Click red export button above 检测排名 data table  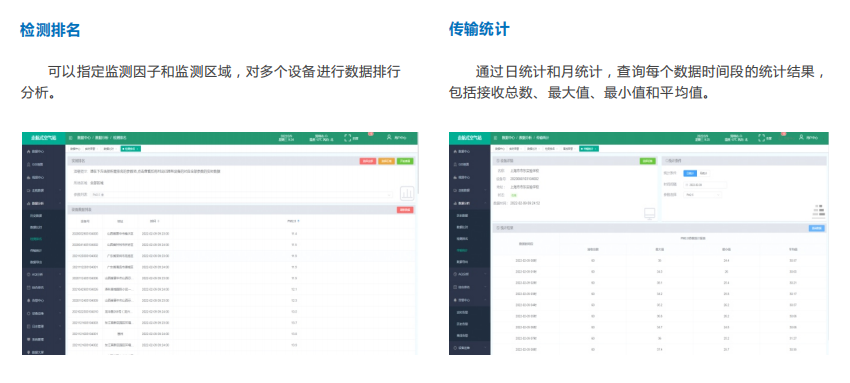pyautogui.click(x=405, y=210)
